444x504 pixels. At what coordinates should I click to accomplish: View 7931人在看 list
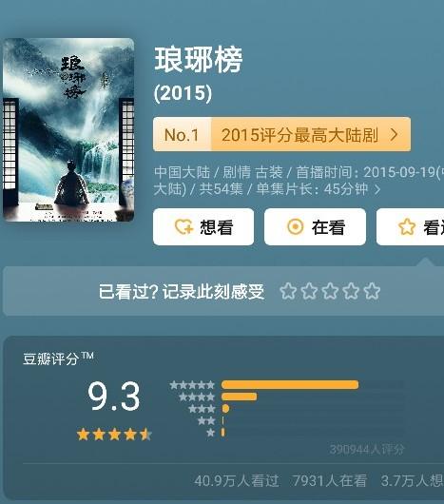(330, 481)
